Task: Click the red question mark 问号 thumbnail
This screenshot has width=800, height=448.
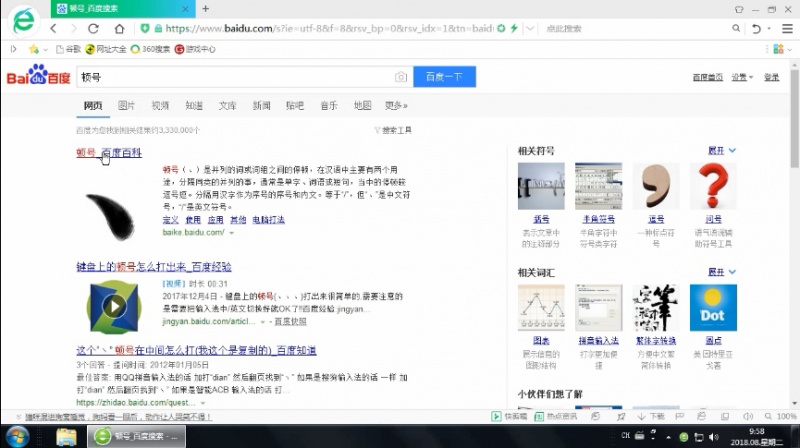Action: pos(713,186)
